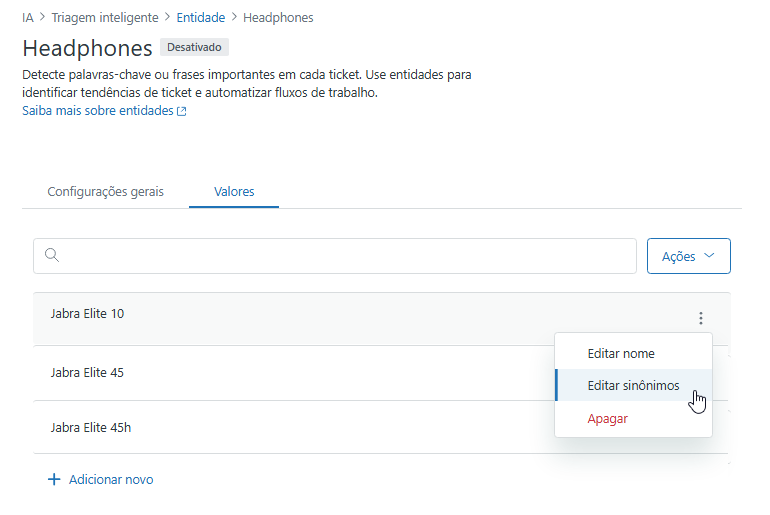Image resolution: width=770 pixels, height=515 pixels.
Task: Go to Entidade breadcrumb link
Action: [200, 18]
